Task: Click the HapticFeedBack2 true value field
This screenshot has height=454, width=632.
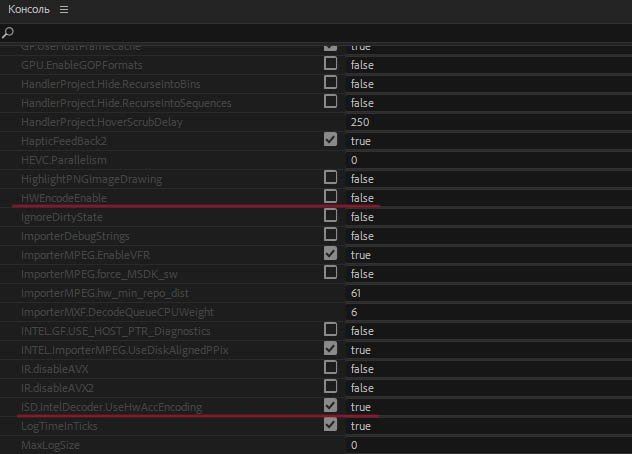Action: tap(489, 141)
